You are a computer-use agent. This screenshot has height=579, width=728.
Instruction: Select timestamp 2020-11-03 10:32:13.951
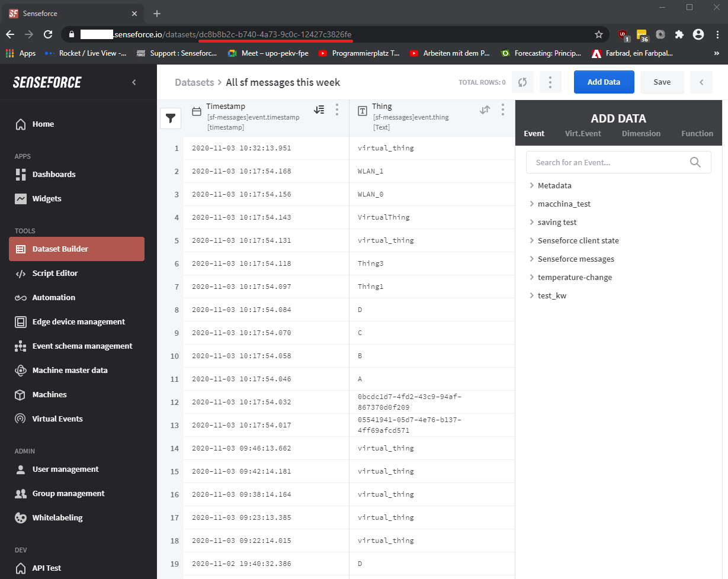click(267, 148)
